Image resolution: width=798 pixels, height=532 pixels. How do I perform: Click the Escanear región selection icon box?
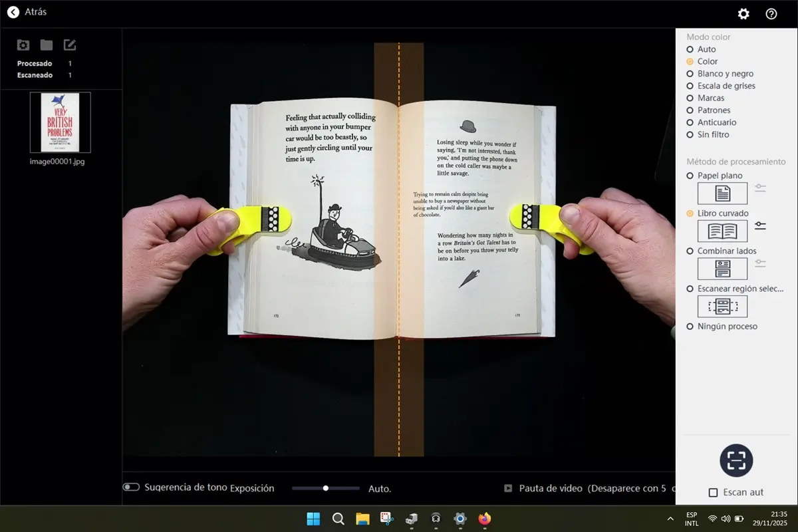(722, 306)
